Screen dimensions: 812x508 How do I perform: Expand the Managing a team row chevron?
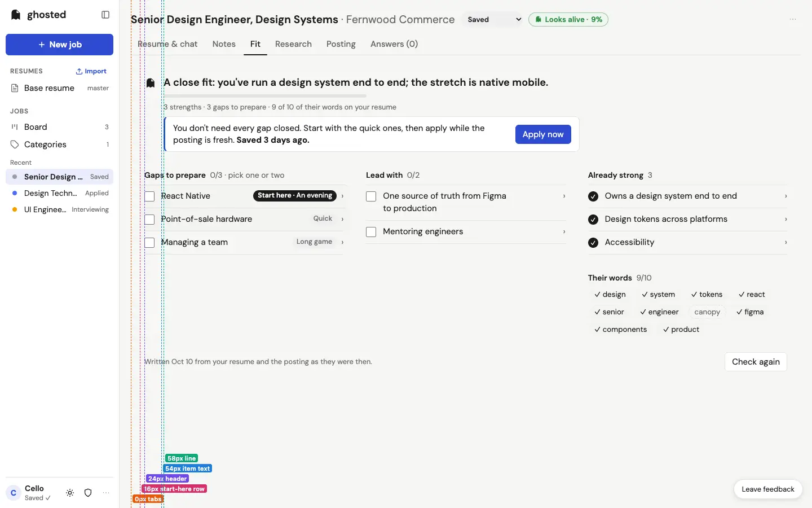pos(342,242)
